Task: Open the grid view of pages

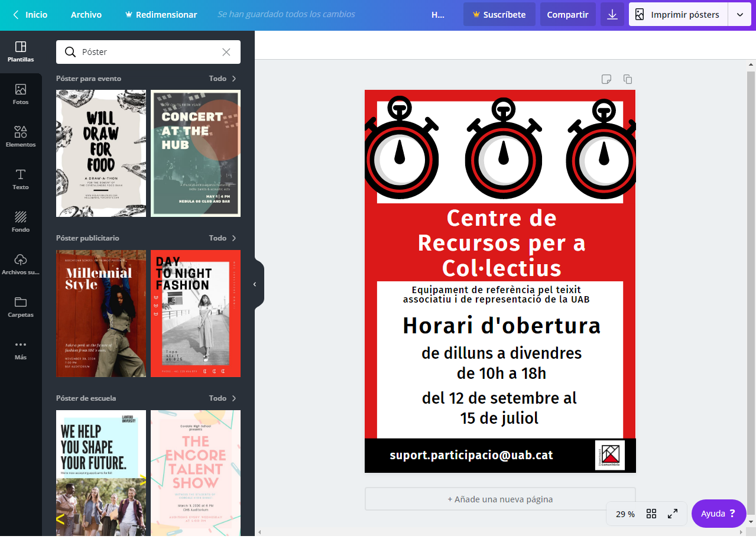Action: click(651, 514)
